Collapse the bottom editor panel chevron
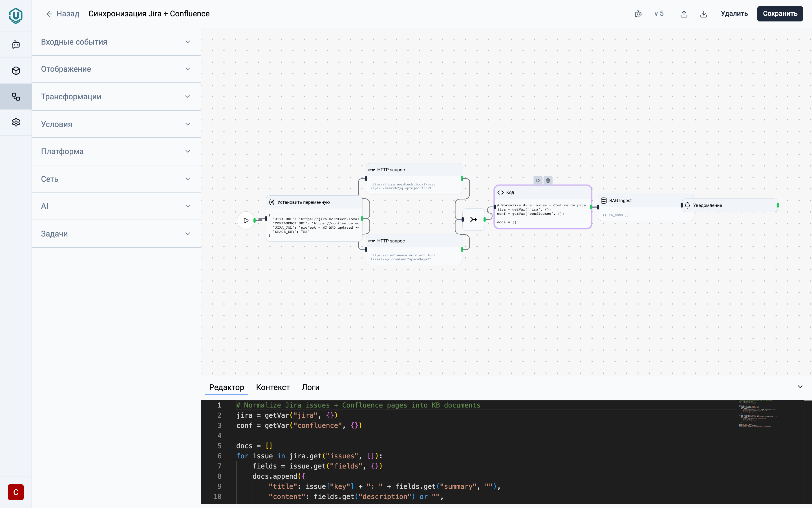The width and height of the screenshot is (812, 508). pyautogui.click(x=800, y=387)
